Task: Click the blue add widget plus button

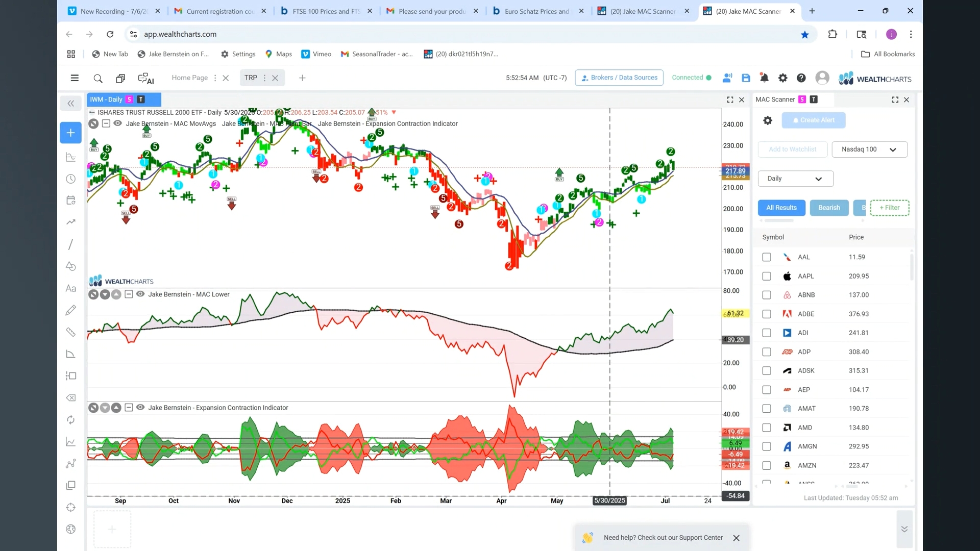Action: pos(71,133)
